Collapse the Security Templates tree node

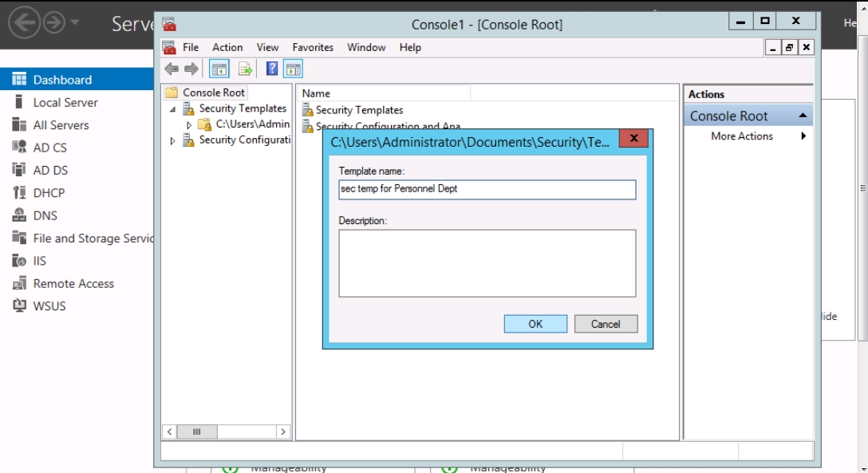coord(173,109)
